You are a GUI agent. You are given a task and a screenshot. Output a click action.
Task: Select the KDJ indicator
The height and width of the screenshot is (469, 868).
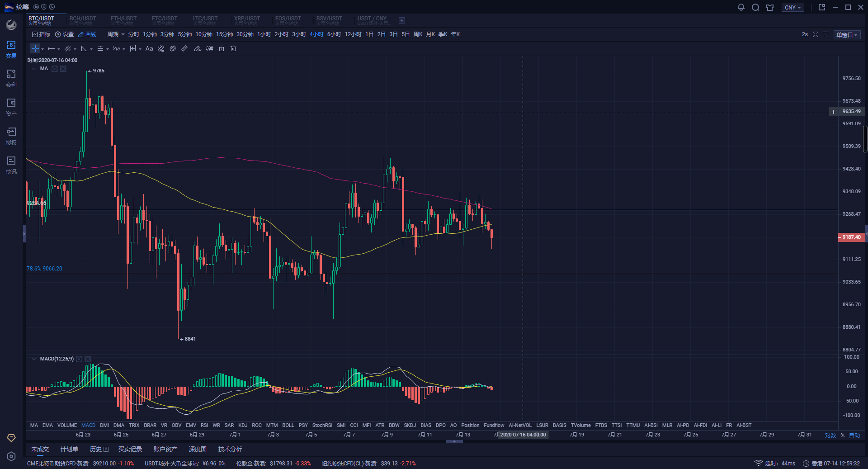[243, 425]
